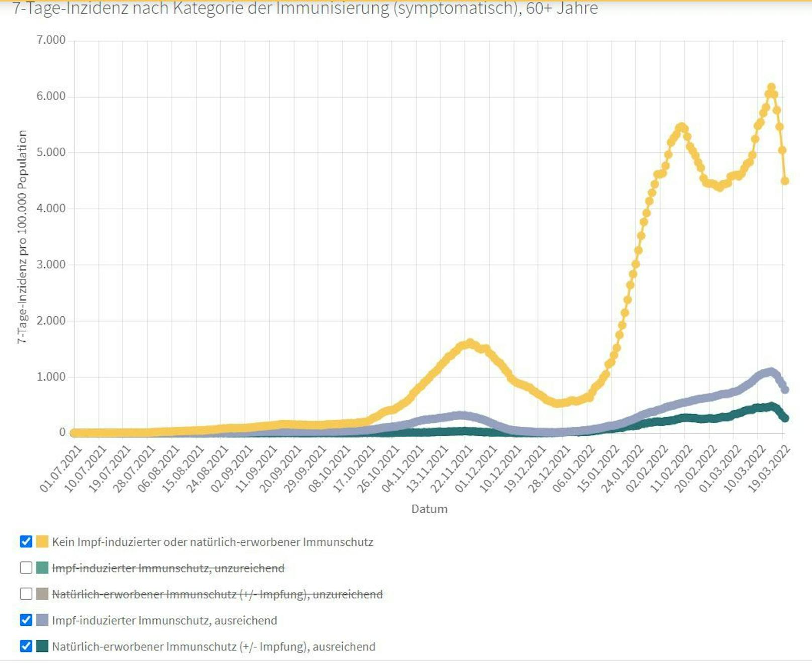Image resolution: width=812 pixels, height=663 pixels.
Task: Click the lavender legend color swatch
Action: click(42, 620)
